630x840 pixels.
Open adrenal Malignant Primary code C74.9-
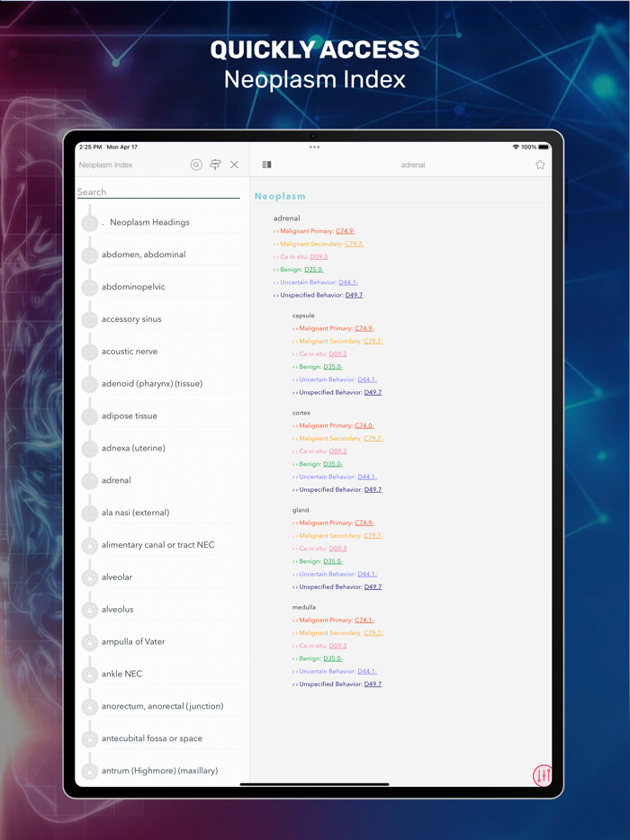point(346,231)
